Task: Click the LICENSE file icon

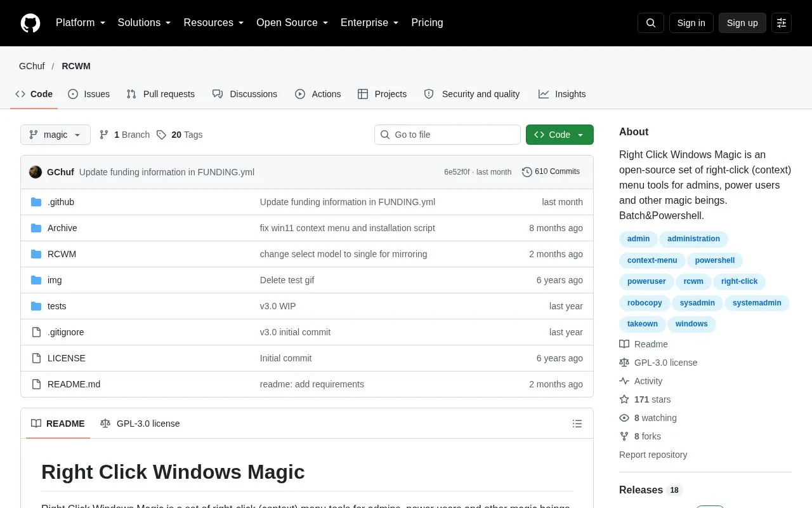Action: click(x=36, y=358)
